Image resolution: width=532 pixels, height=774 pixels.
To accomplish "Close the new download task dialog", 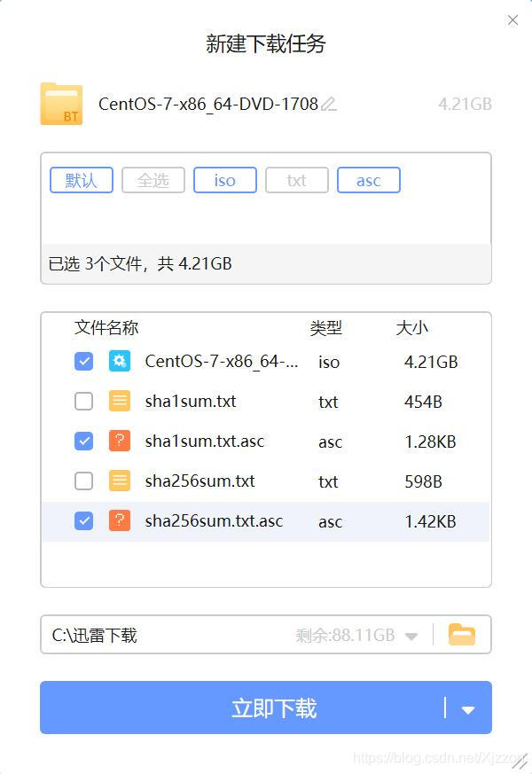I will point(512,20).
